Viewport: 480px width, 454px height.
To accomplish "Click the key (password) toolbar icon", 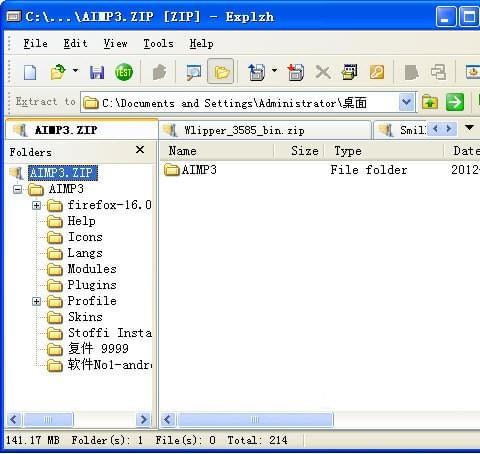I will 377,72.
